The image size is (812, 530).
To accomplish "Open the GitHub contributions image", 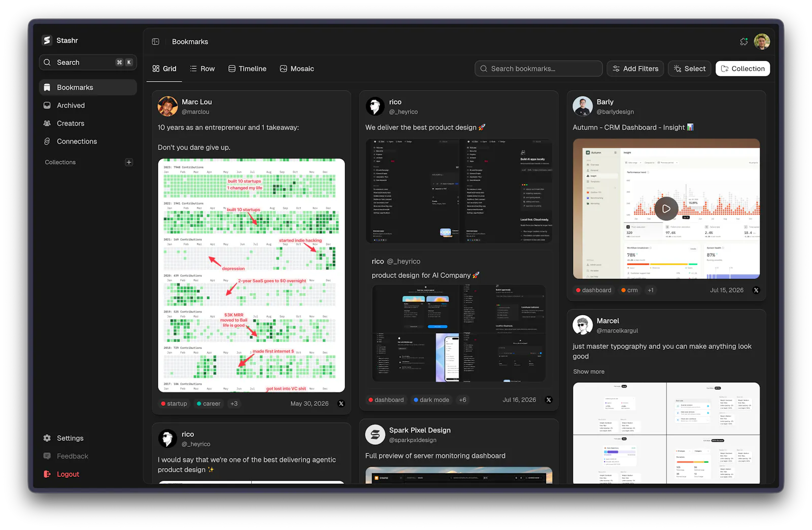I will tap(251, 275).
